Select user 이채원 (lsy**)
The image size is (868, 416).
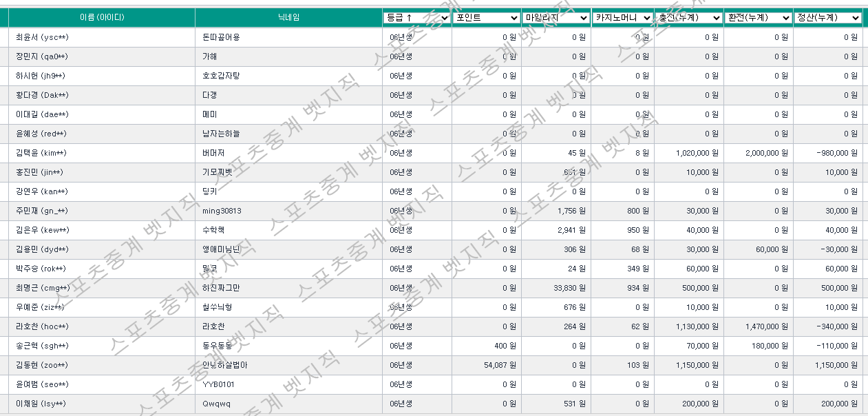click(x=40, y=404)
